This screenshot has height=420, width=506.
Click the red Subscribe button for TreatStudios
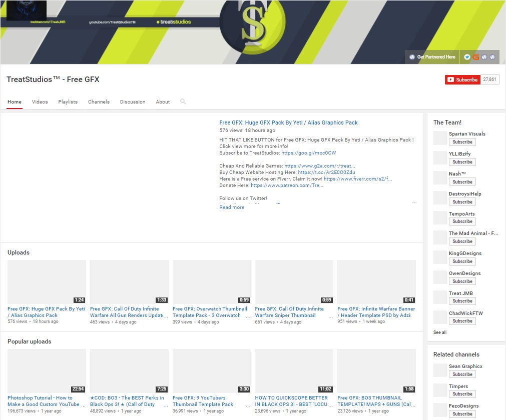tap(462, 79)
